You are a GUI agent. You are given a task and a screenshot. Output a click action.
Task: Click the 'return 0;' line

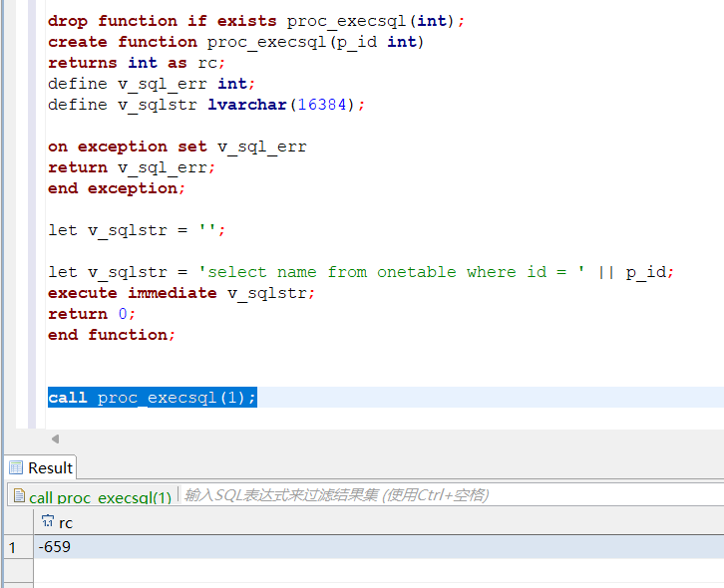coord(92,314)
